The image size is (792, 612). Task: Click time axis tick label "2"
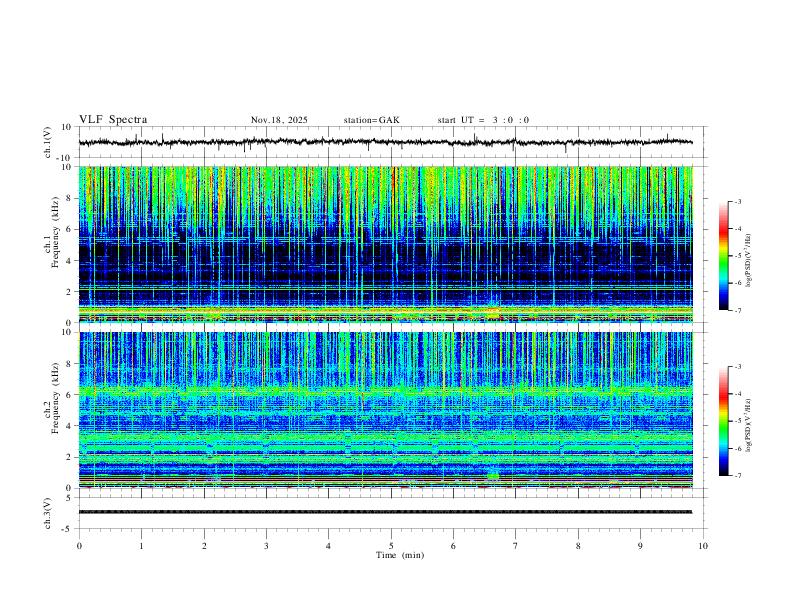click(x=204, y=546)
